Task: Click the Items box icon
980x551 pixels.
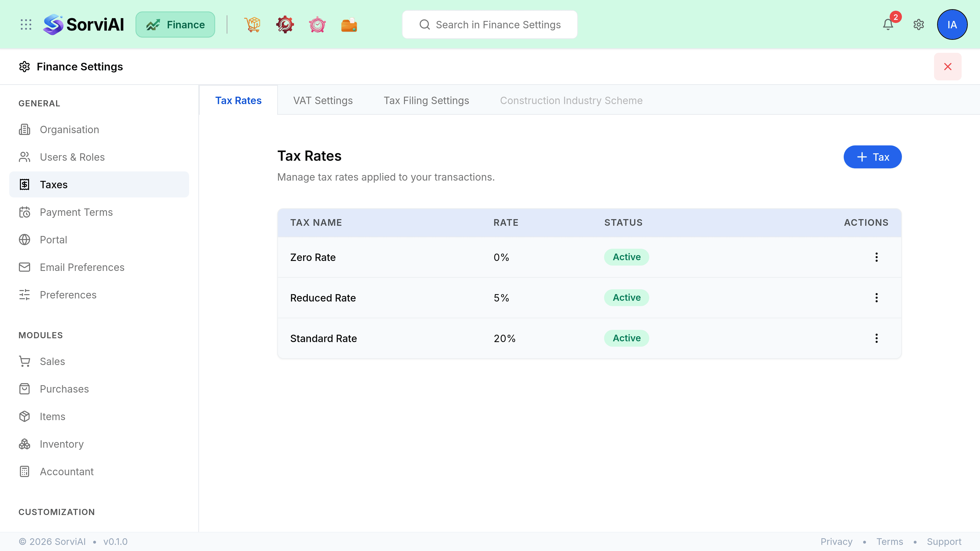Action: click(24, 416)
